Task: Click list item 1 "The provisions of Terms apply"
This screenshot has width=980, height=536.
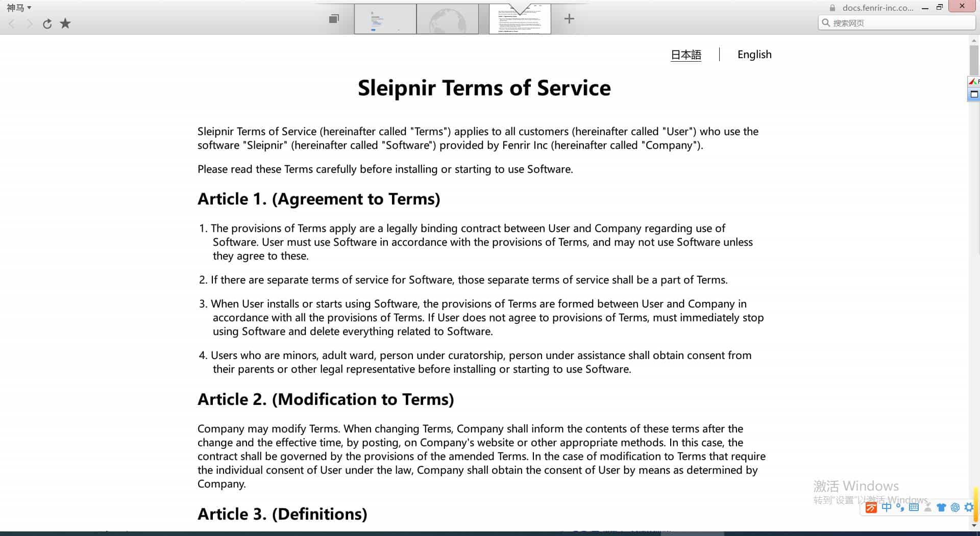Action: click(476, 242)
